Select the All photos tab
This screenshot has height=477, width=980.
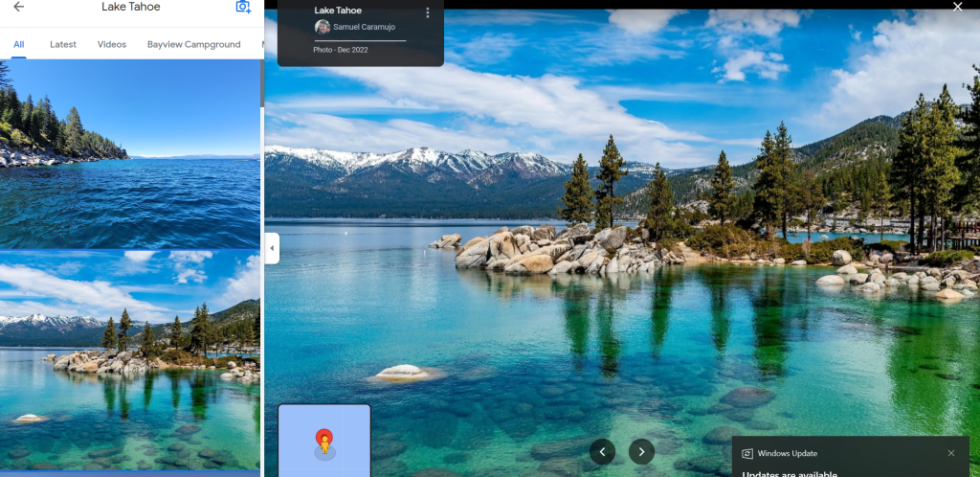pyautogui.click(x=19, y=45)
